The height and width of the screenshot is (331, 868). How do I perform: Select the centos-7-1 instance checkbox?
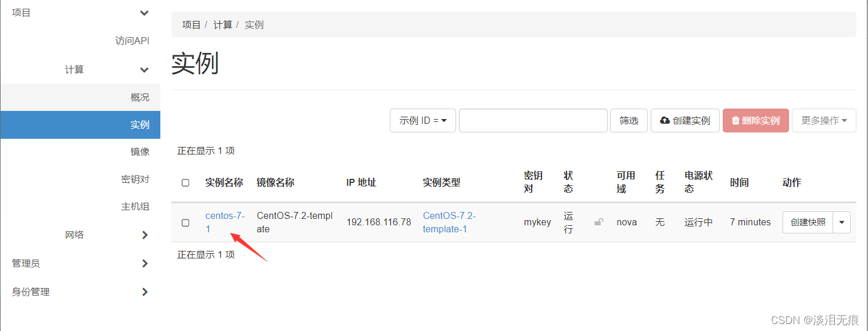point(185,222)
